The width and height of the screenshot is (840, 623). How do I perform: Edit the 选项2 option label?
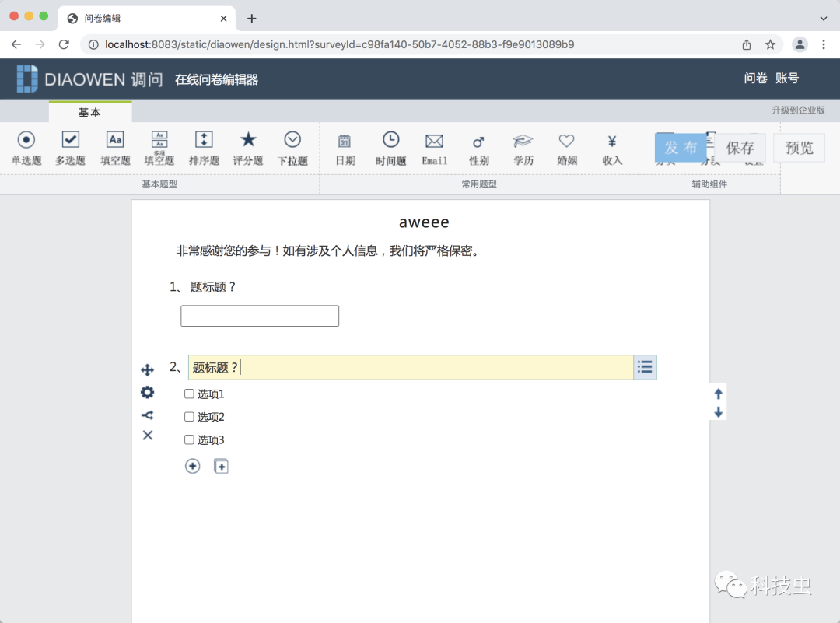(x=211, y=418)
